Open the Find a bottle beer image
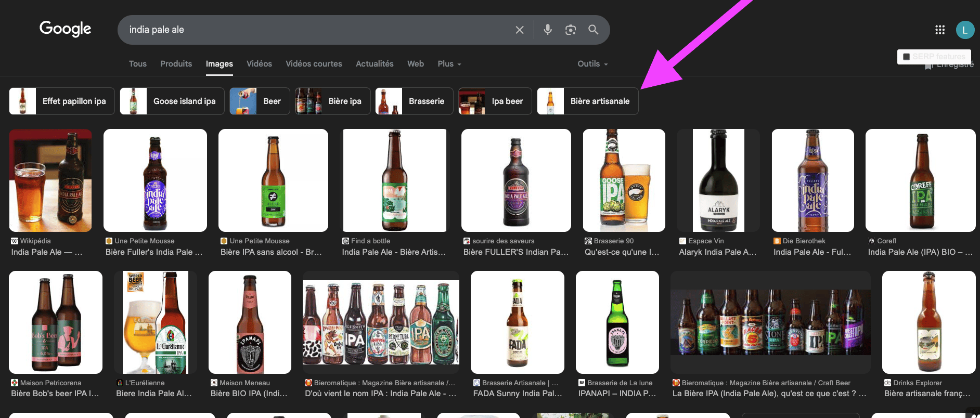Screen dimensions: 980x418 tap(395, 180)
